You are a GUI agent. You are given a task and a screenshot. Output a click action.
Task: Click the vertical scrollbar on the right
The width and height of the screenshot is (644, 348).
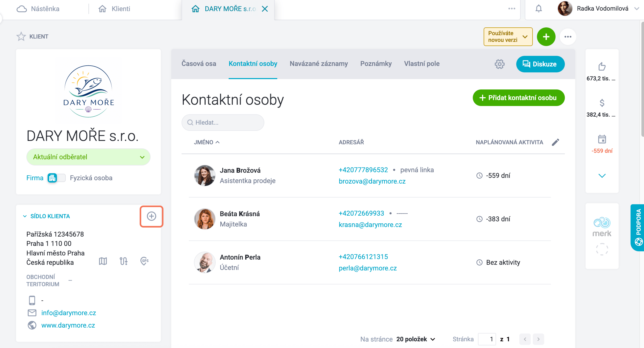(642, 79)
